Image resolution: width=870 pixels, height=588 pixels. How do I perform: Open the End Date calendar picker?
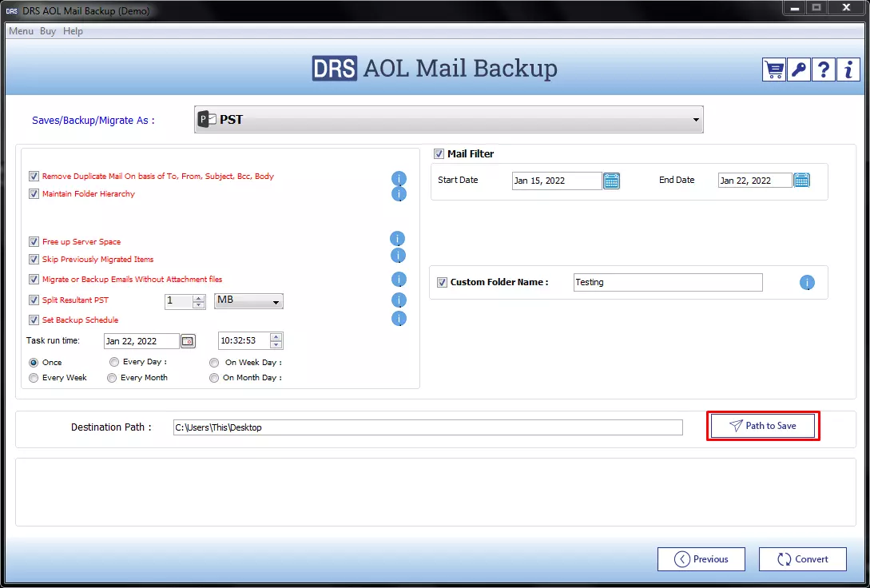802,181
